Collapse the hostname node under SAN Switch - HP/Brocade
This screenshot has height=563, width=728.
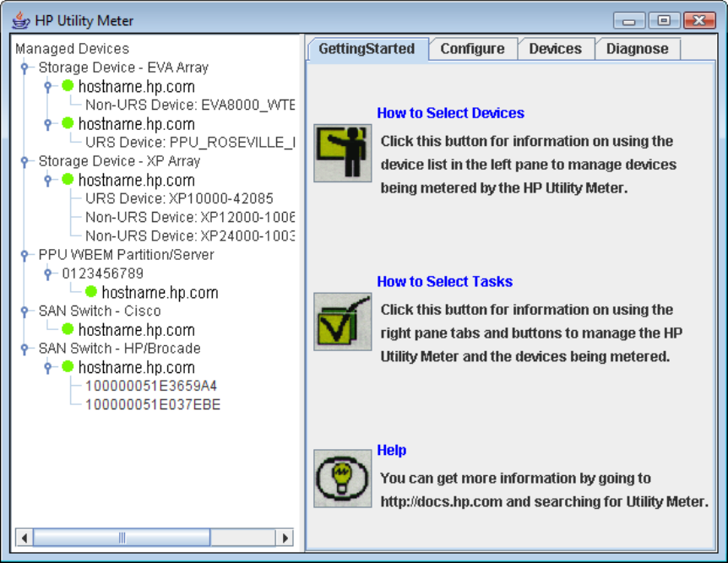(x=48, y=367)
